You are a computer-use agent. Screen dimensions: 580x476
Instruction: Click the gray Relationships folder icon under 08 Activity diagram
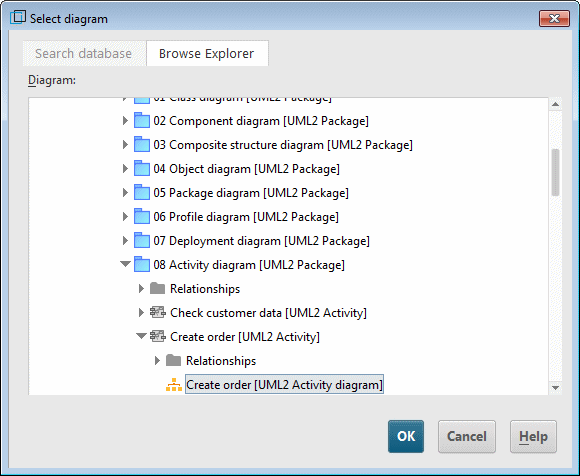point(158,288)
